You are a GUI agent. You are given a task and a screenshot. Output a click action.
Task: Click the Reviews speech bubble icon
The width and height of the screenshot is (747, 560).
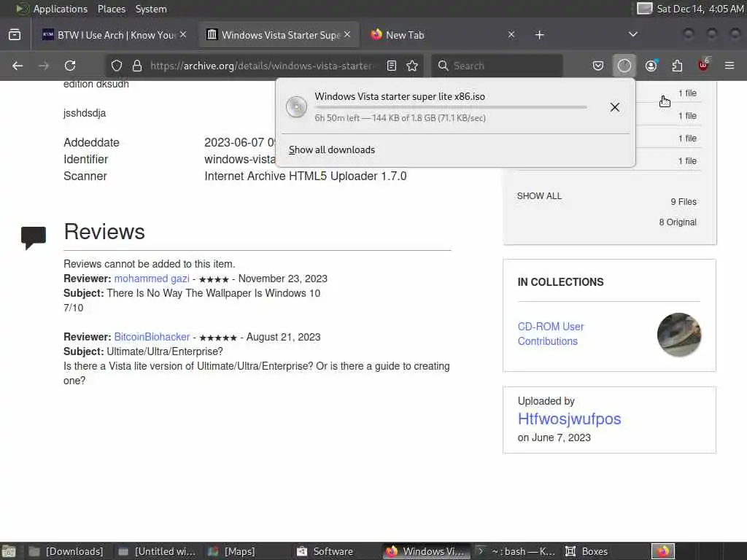pyautogui.click(x=34, y=238)
